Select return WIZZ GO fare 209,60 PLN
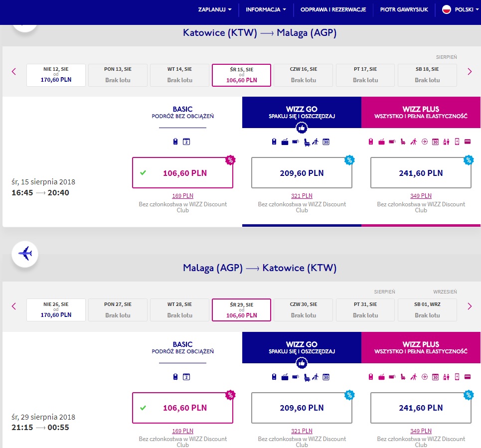This screenshot has height=448, width=481. coord(302,408)
